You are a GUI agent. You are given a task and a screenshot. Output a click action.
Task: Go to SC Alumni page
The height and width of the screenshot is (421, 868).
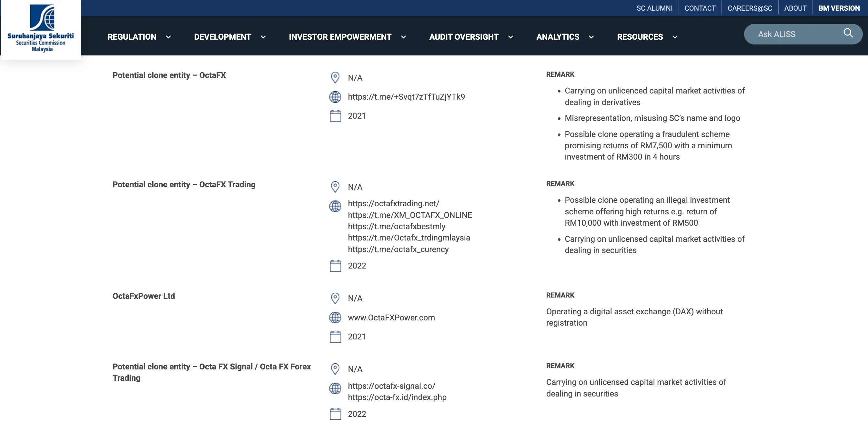pyautogui.click(x=654, y=8)
